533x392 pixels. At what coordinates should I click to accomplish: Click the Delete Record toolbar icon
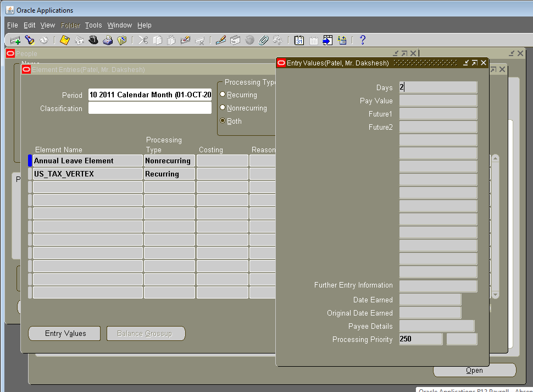[x=200, y=41]
